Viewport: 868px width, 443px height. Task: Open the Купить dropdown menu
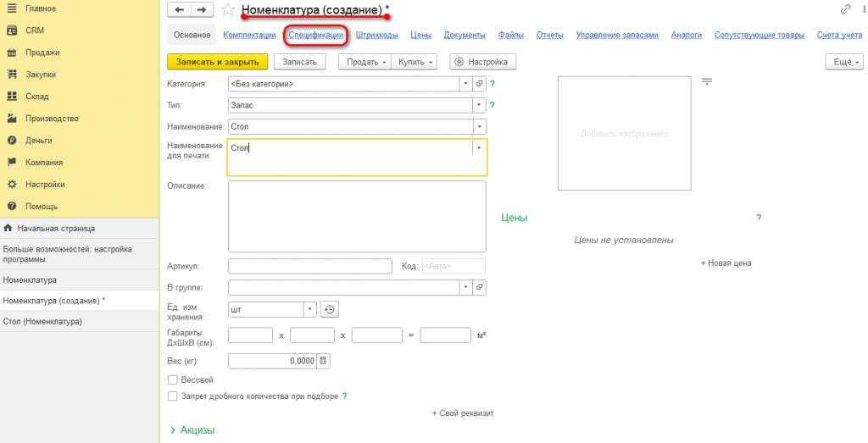(414, 62)
